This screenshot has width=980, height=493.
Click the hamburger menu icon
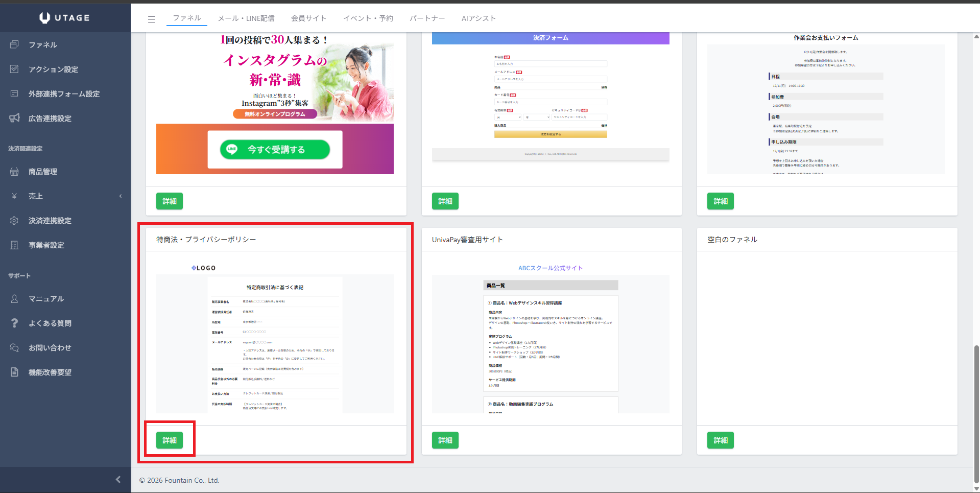[151, 19]
